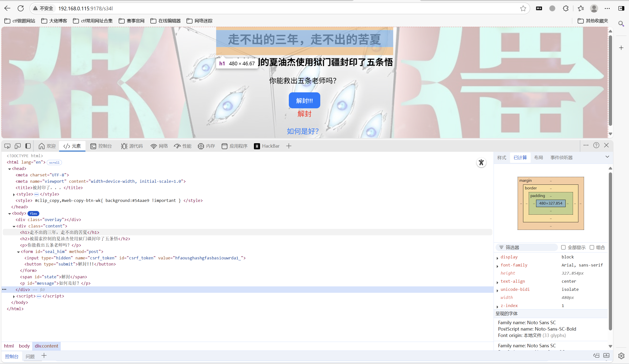
Task: Add a sidebar app with plus icon
Action: pos(621,48)
